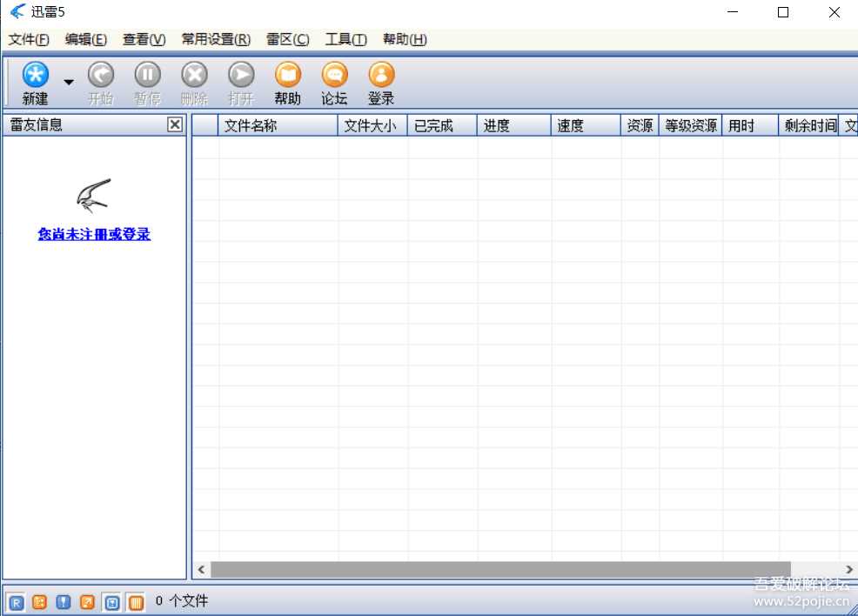Toggle the blue exclamation status bar icon
Screen dimensions: 858x616
[x=63, y=601]
